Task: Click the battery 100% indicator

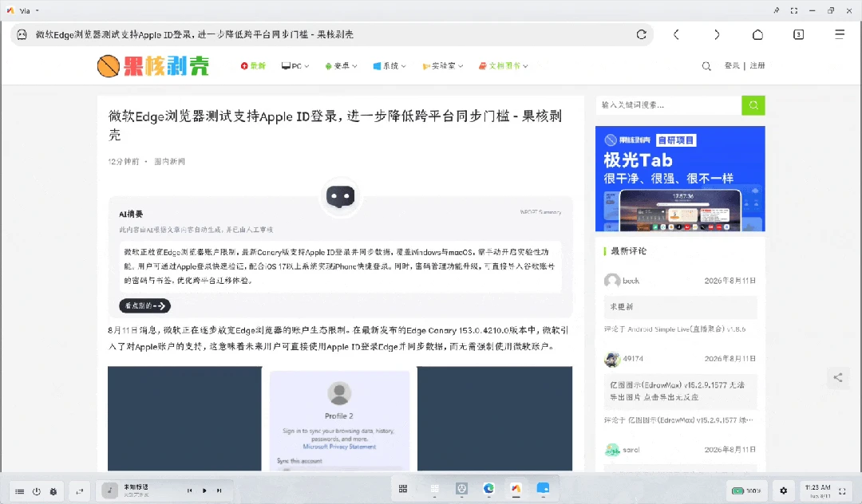Action: (x=746, y=490)
